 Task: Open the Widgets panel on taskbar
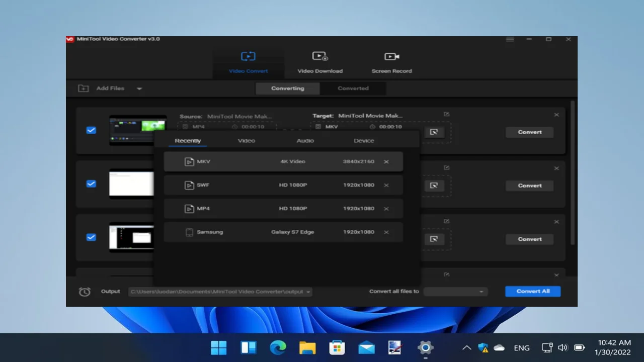click(249, 347)
